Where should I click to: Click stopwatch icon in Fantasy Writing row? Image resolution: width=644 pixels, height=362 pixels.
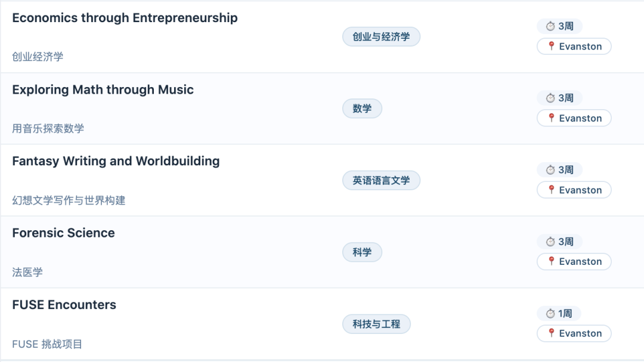(550, 170)
